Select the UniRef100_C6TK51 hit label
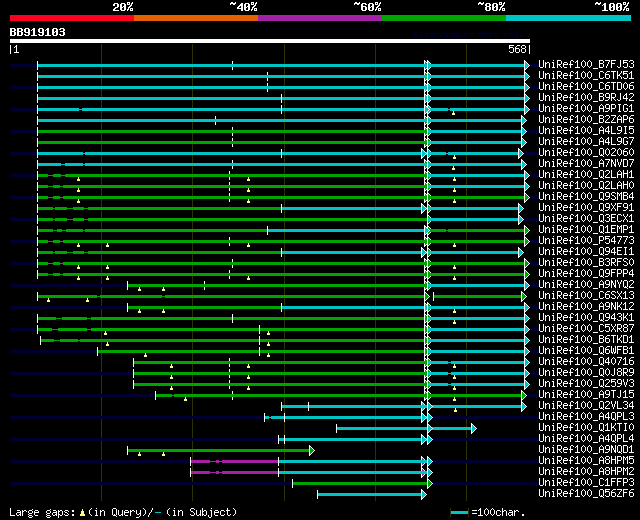The image size is (640, 520). 586,76
